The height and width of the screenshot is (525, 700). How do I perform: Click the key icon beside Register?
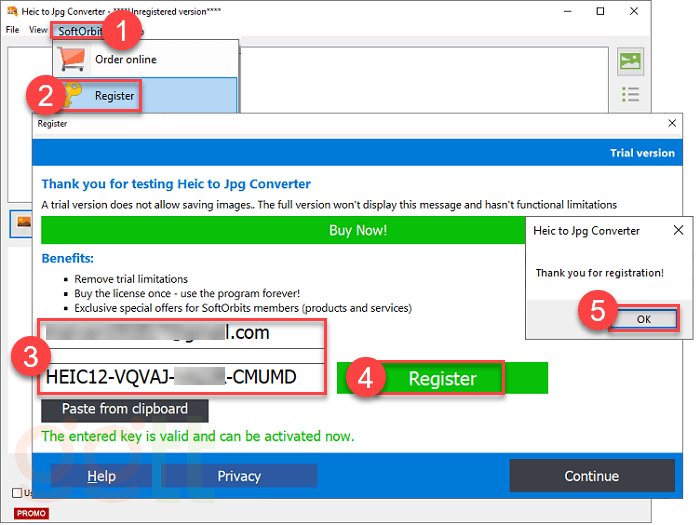[73, 96]
